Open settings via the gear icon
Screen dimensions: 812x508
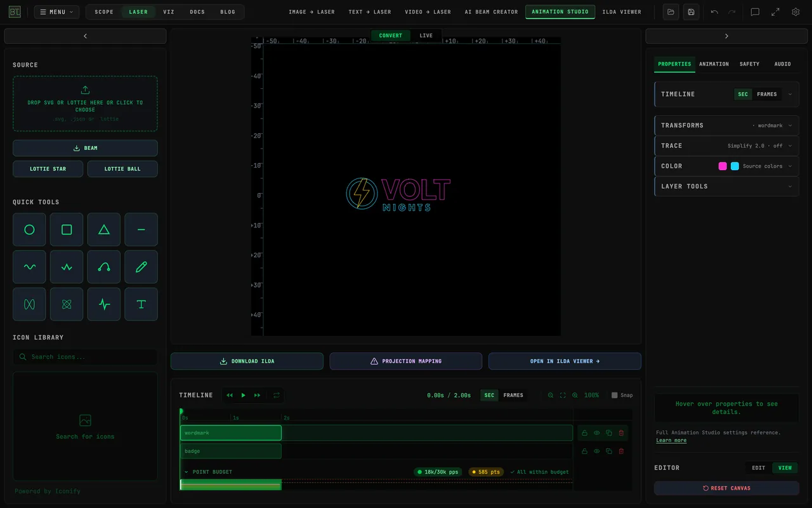(x=796, y=12)
